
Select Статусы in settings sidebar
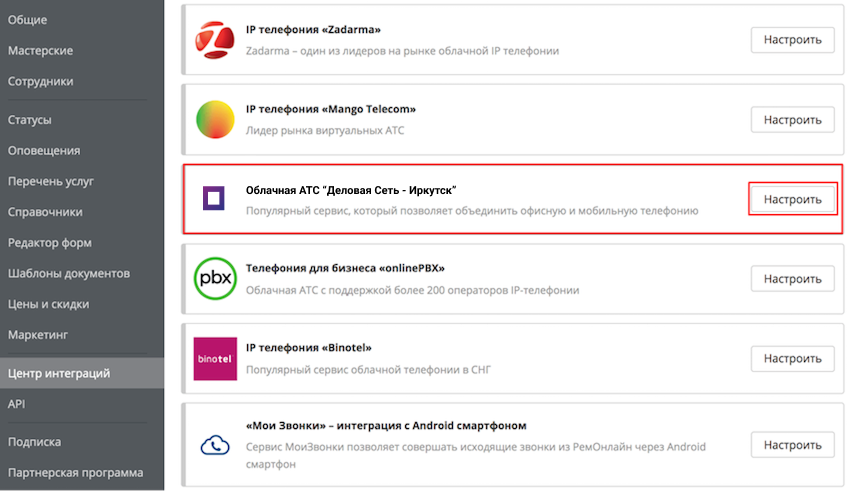click(x=30, y=120)
